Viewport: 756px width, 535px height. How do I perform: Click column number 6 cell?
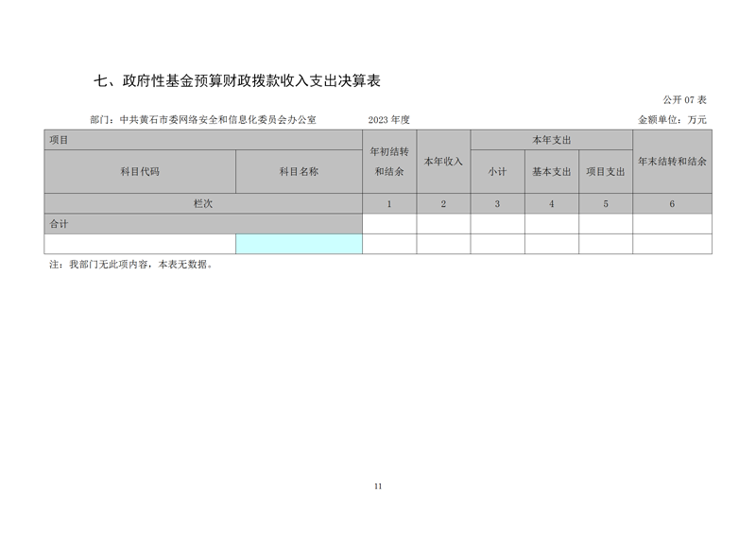pyautogui.click(x=672, y=203)
